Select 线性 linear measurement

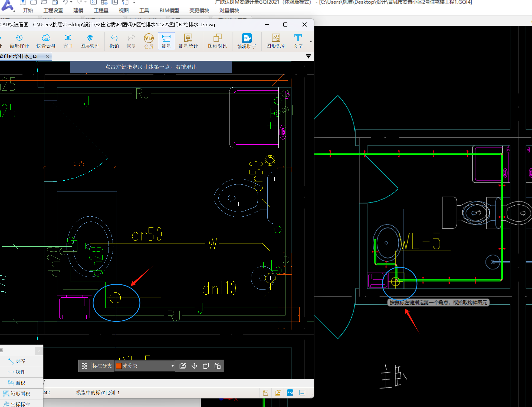21,372
